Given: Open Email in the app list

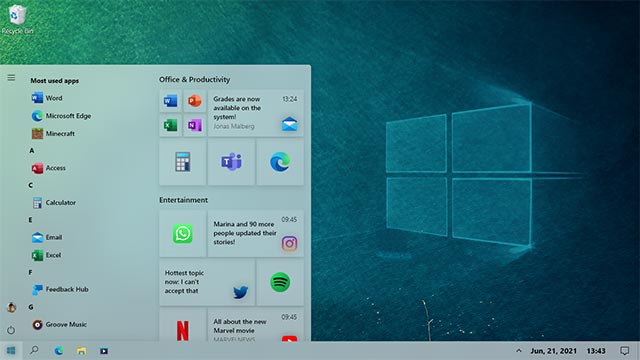Looking at the screenshot, I should 47,237.
